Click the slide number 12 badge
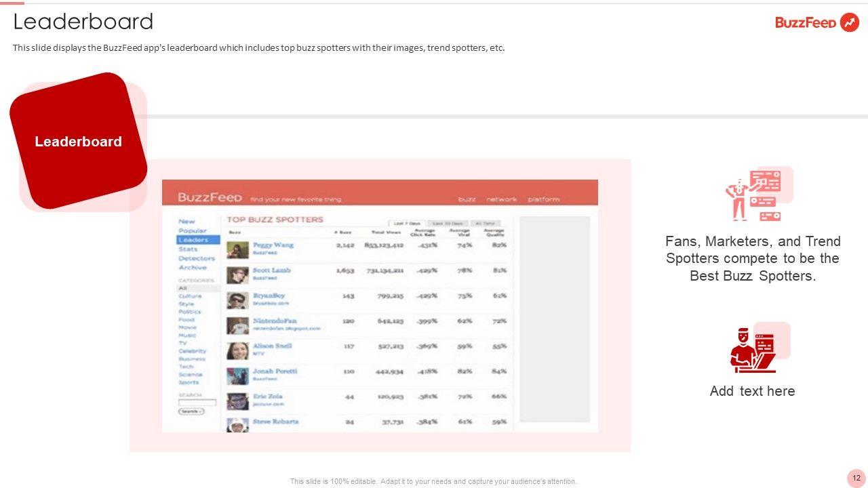 coord(856,478)
